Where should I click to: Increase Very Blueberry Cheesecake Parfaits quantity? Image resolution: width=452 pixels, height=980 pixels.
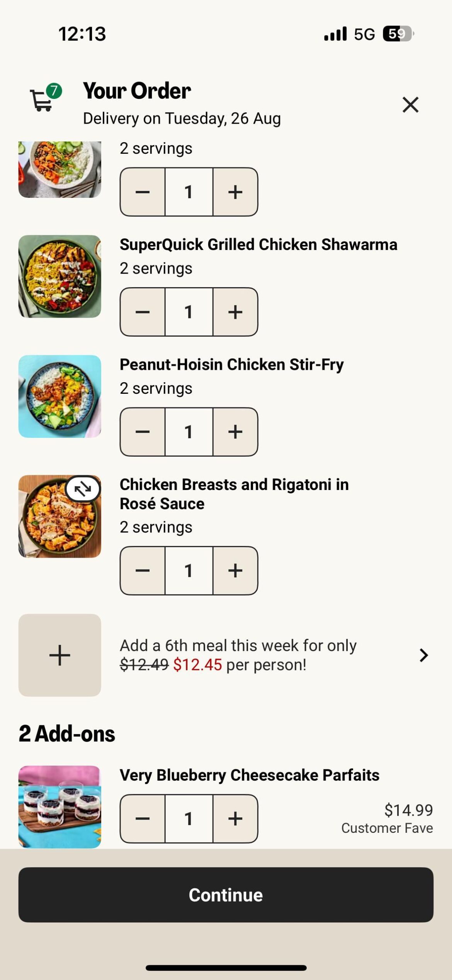pyautogui.click(x=235, y=818)
